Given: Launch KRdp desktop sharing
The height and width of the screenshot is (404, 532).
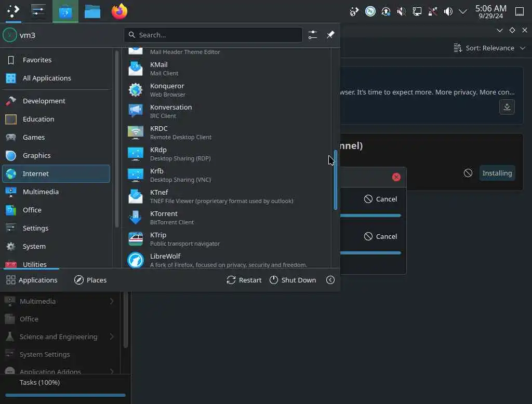Looking at the screenshot, I should pos(227,154).
